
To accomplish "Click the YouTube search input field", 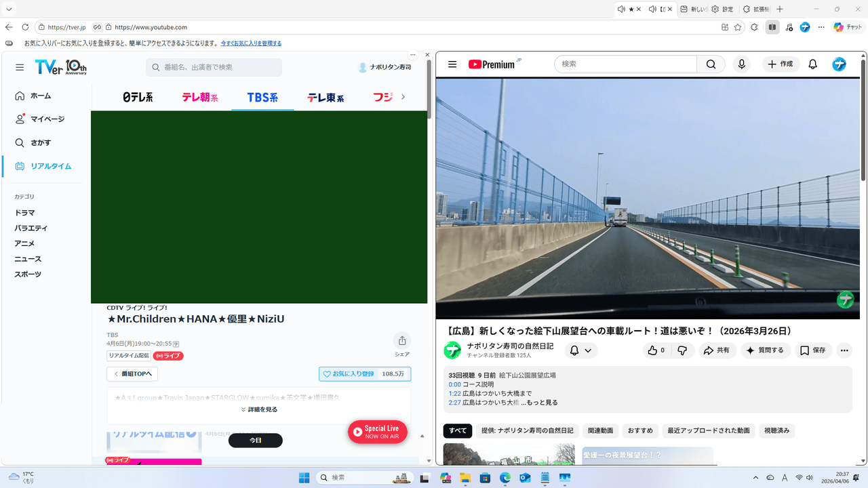I will tap(624, 64).
